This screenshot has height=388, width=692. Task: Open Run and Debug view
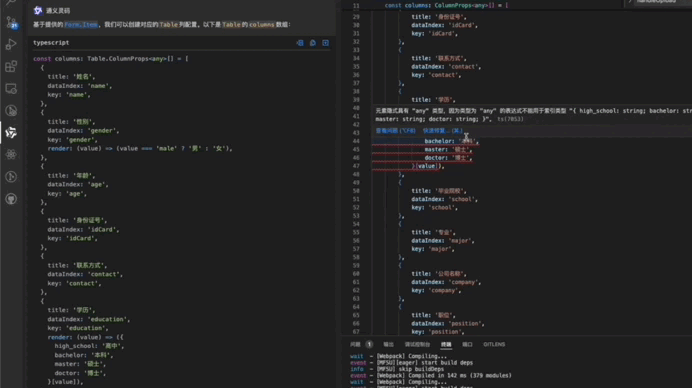click(11, 44)
